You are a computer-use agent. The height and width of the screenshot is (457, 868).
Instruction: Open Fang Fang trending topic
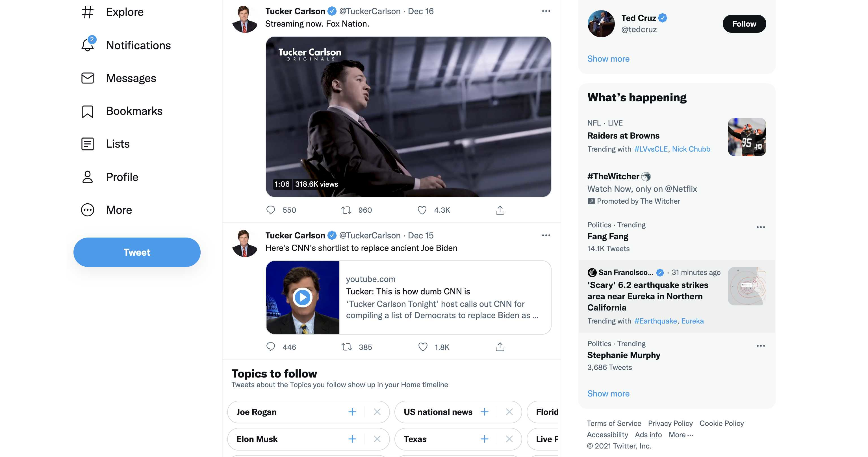[x=607, y=236]
